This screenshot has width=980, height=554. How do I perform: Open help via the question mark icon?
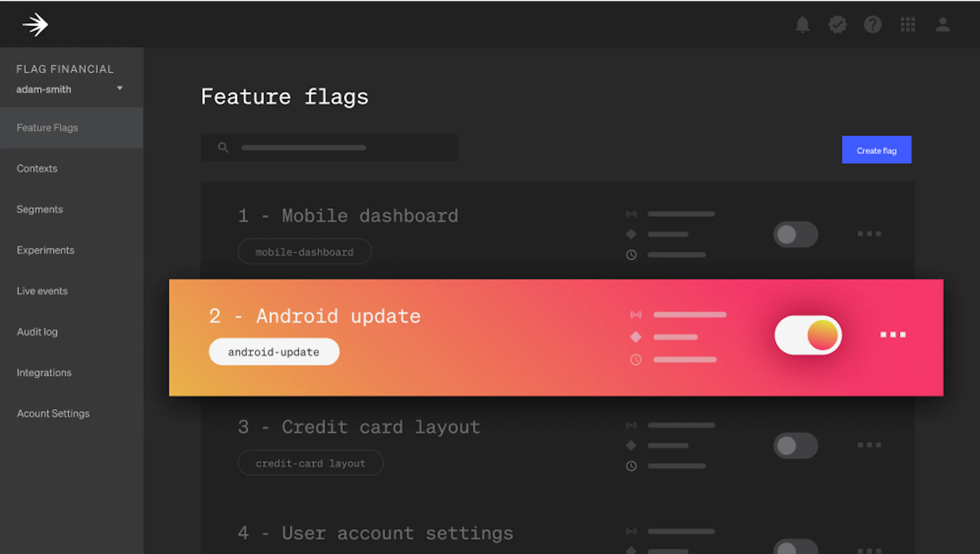(x=873, y=24)
